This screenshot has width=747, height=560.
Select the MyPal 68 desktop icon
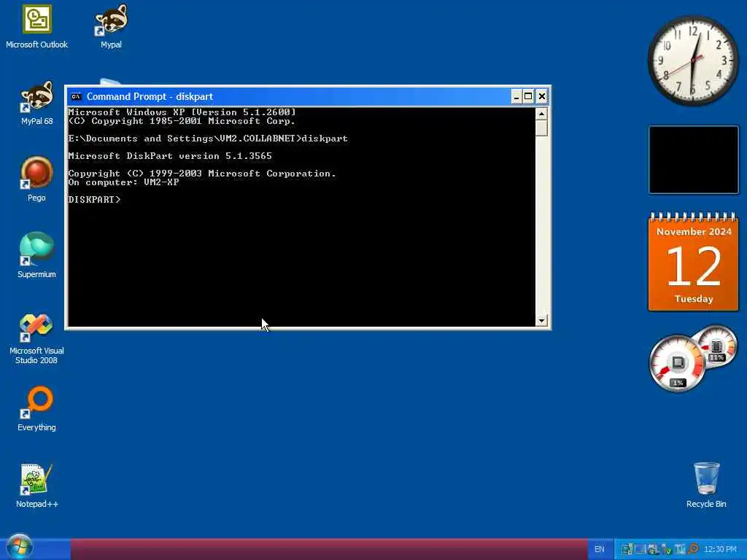36,104
